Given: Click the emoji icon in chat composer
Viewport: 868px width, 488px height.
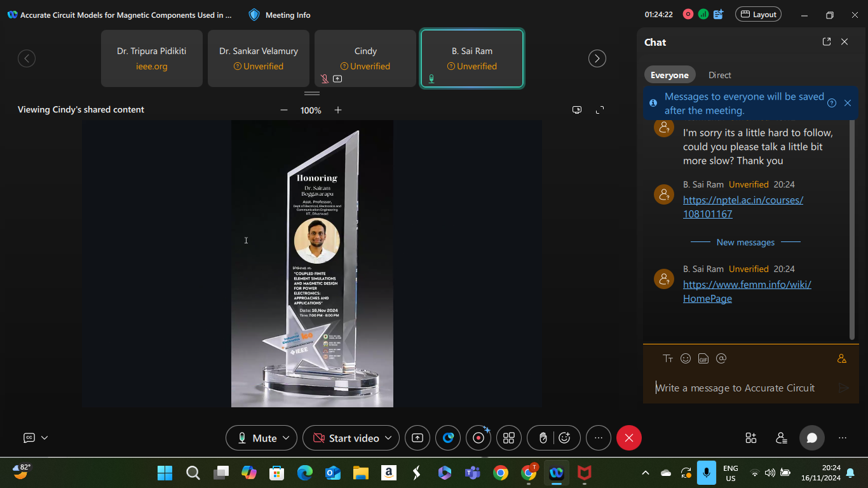Looking at the screenshot, I should (x=686, y=358).
